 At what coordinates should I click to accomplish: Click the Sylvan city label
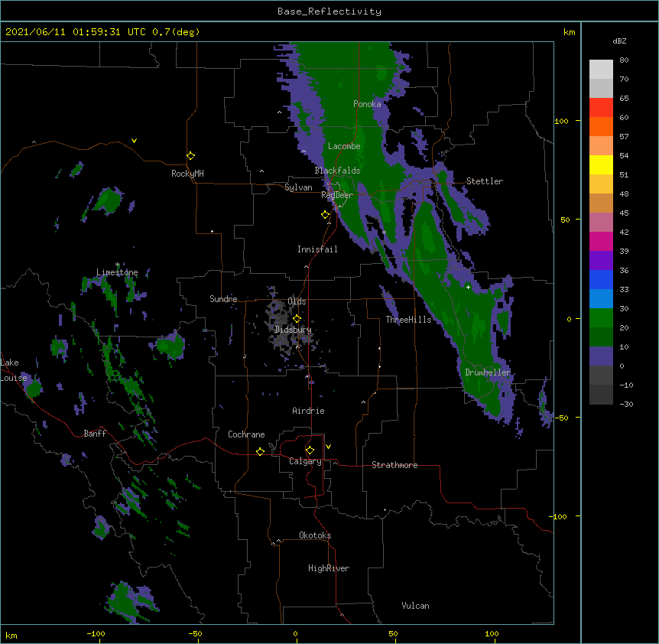click(x=298, y=187)
